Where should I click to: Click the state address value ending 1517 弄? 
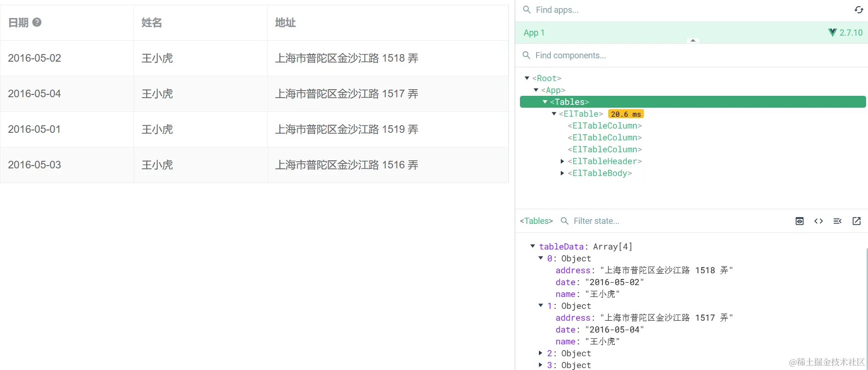pyautogui.click(x=667, y=318)
